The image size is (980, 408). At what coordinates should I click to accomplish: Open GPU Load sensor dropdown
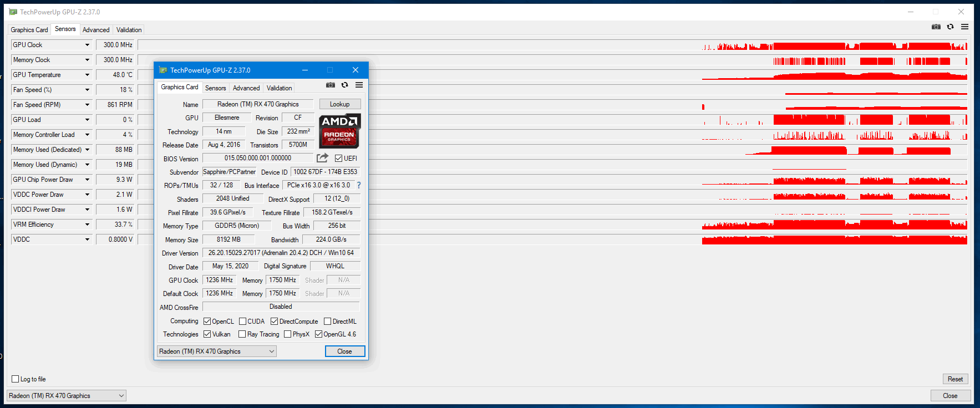87,120
